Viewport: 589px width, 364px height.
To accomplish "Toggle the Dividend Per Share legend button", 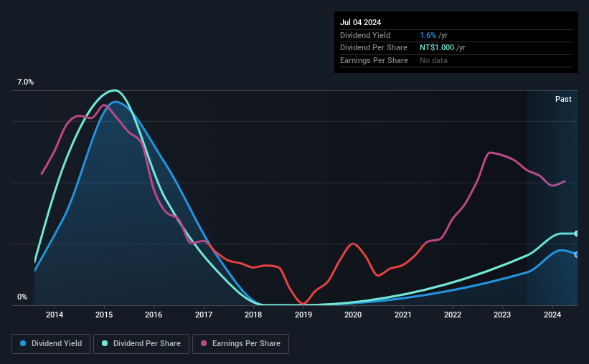I will coord(141,344).
